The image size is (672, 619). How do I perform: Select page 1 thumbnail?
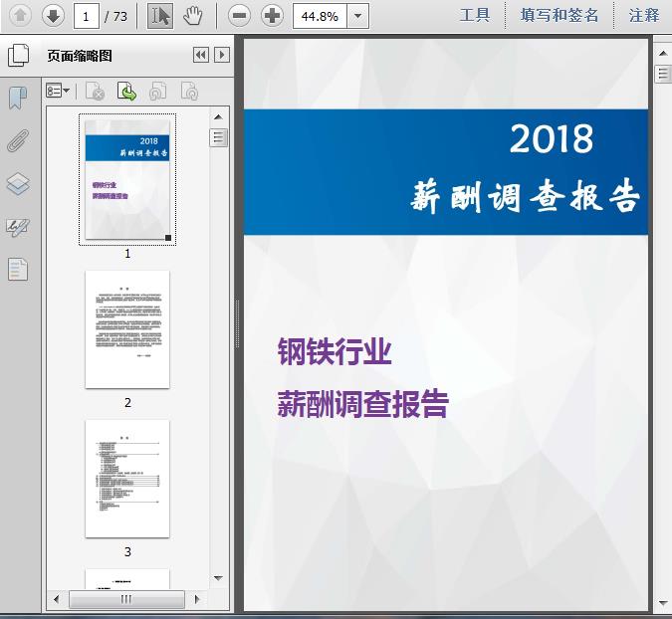pyautogui.click(x=127, y=179)
